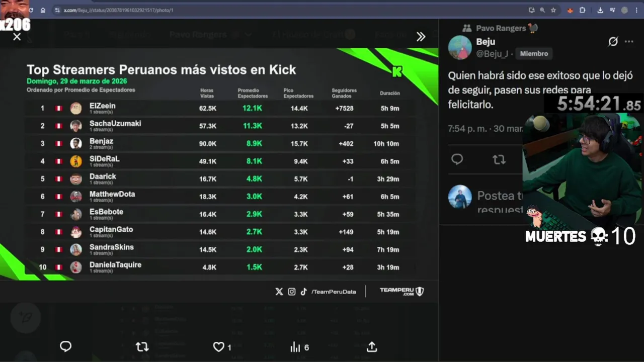Click the MatthewDota name in the chart
Image resolution: width=644 pixels, height=362 pixels.
112,194
